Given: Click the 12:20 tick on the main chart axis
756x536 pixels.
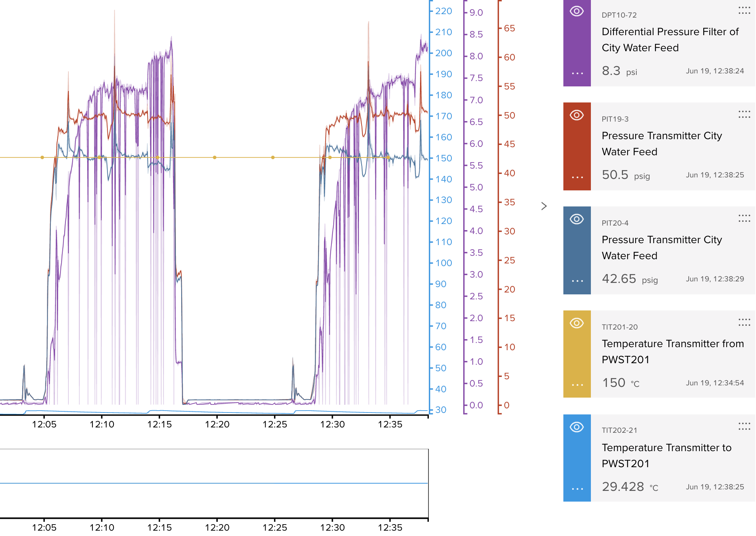Looking at the screenshot, I should point(217,424).
